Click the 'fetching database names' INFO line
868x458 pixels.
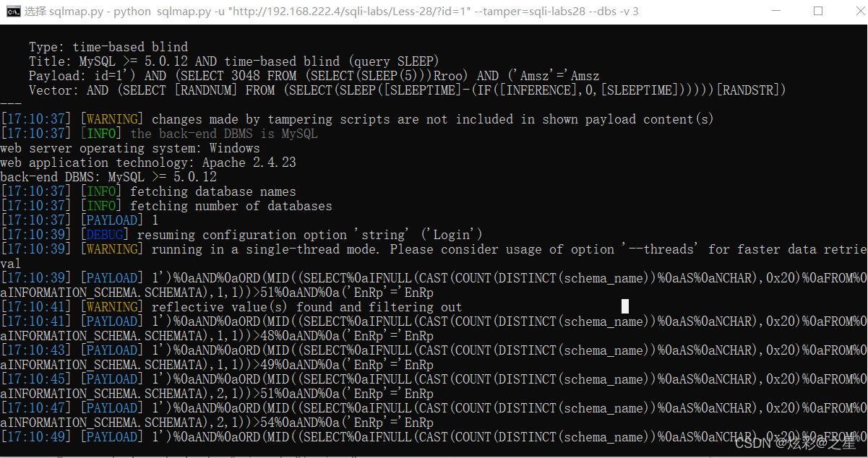tap(148, 191)
